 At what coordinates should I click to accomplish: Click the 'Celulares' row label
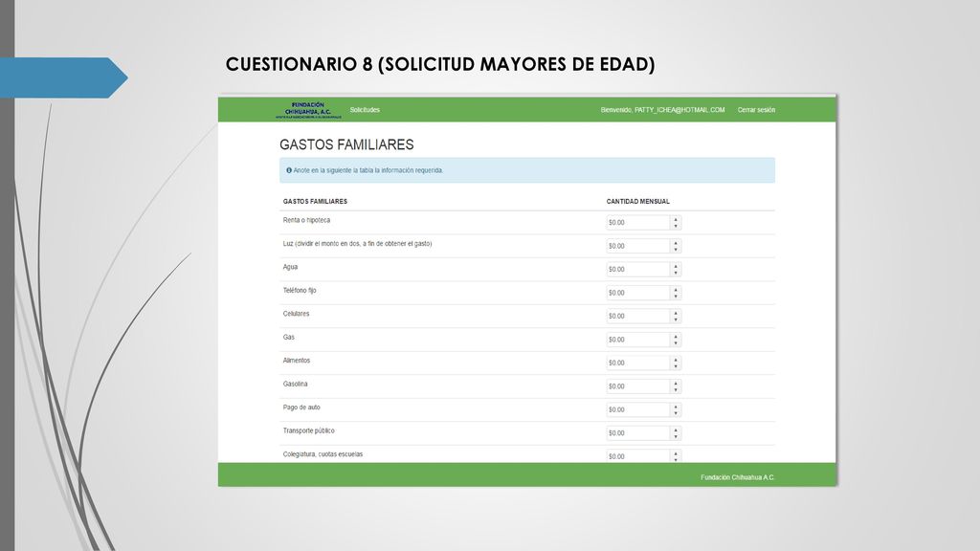(296, 314)
